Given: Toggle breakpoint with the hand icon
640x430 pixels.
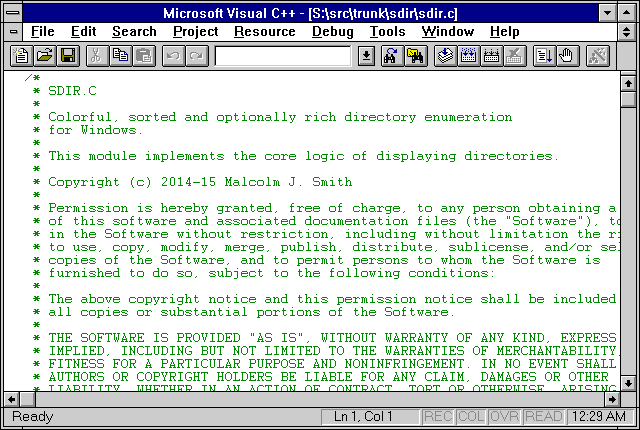Looking at the screenshot, I should pyautogui.click(x=567, y=56).
